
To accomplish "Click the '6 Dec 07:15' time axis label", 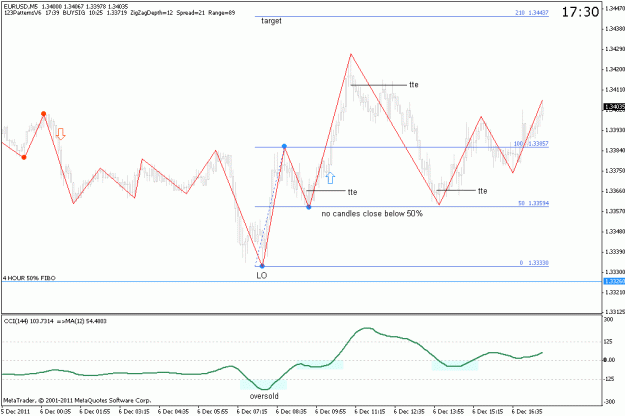I will [252, 411].
